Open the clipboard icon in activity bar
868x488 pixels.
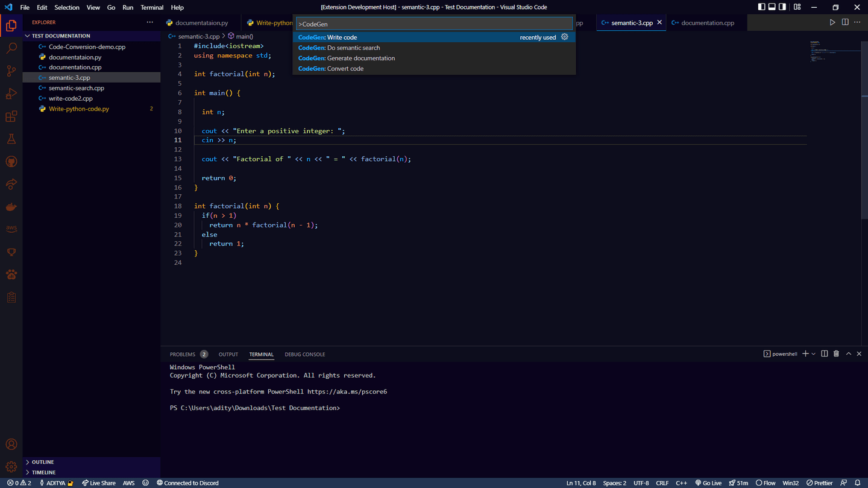click(11, 297)
